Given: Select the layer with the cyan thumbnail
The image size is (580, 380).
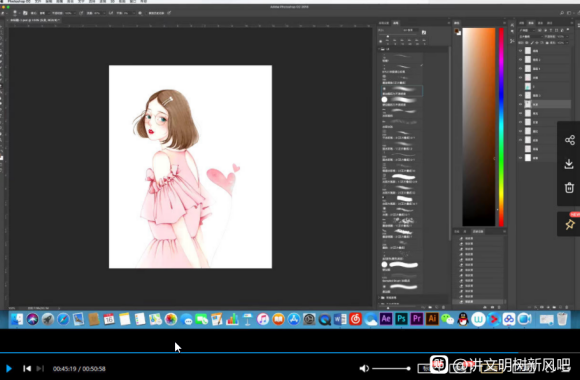Looking at the screenshot, I should tap(544, 87).
